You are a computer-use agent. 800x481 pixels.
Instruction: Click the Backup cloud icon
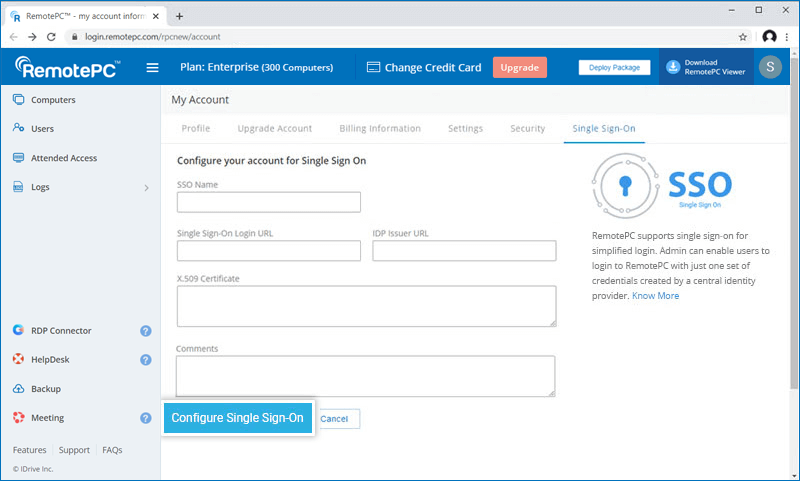(19, 389)
